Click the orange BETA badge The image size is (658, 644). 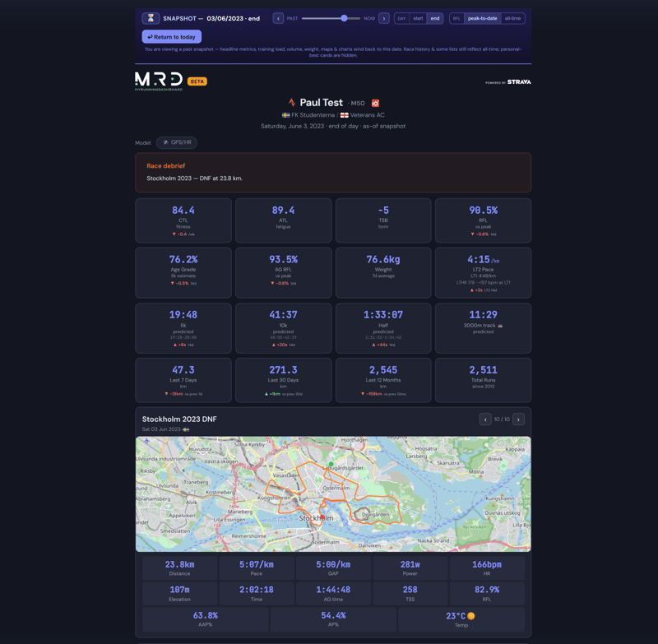(x=197, y=81)
